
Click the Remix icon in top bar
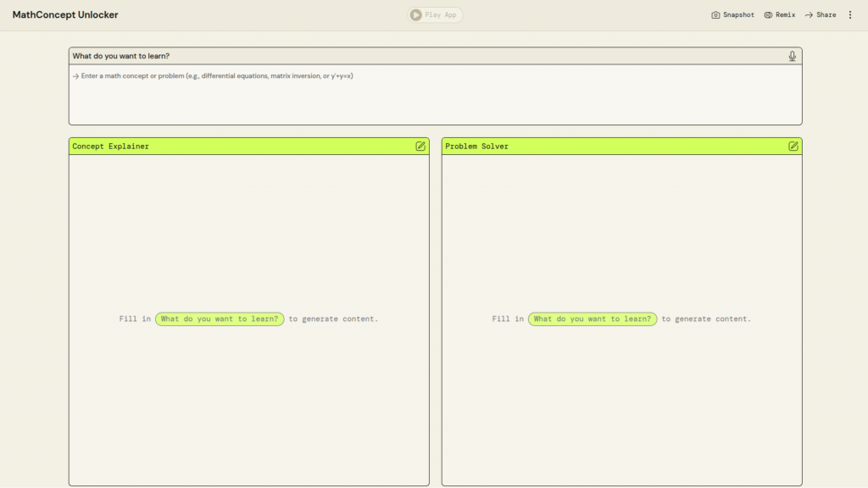point(768,15)
